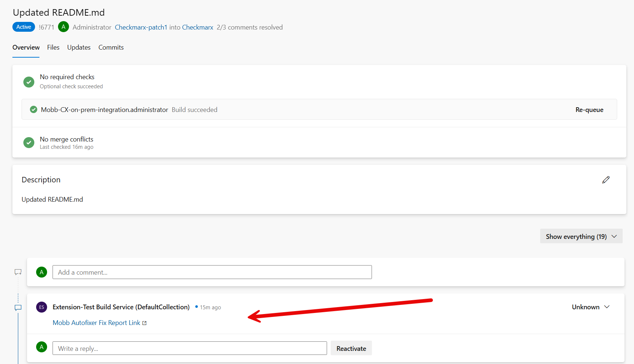Screen dimensions: 634x364
Task: Click the external link icon after Fix Report Link
Action: (x=145, y=323)
